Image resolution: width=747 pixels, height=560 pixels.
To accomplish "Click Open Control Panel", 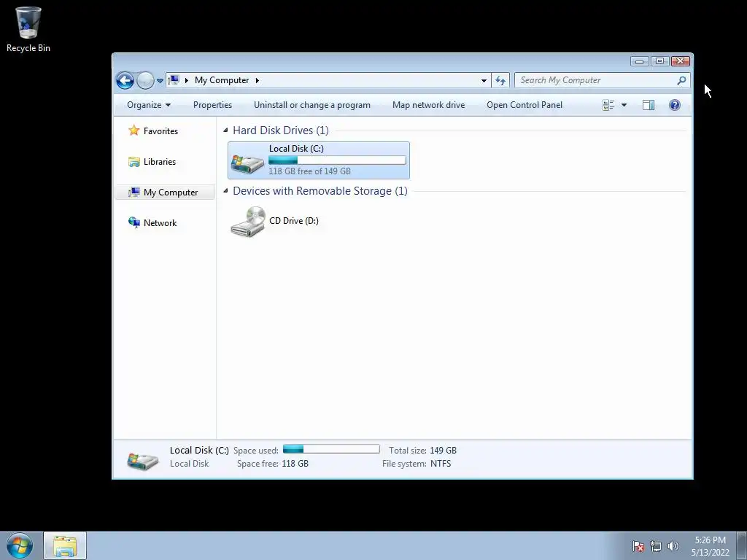I will 524,105.
